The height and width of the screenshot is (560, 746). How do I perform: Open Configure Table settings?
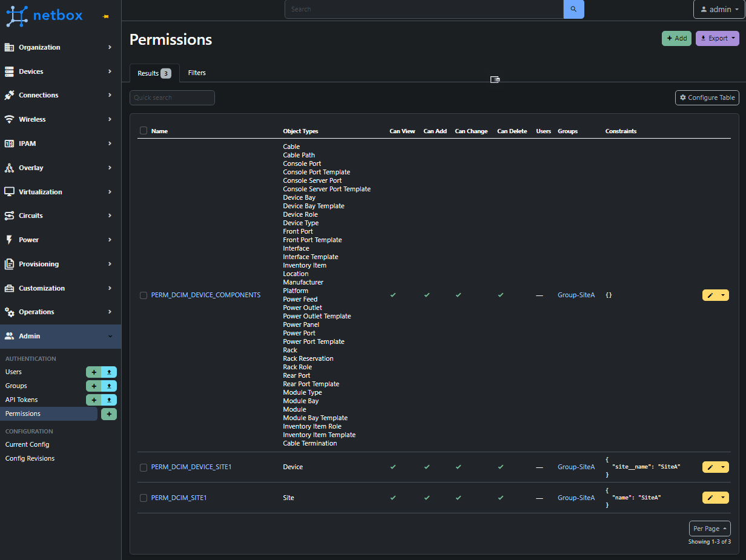pos(707,97)
